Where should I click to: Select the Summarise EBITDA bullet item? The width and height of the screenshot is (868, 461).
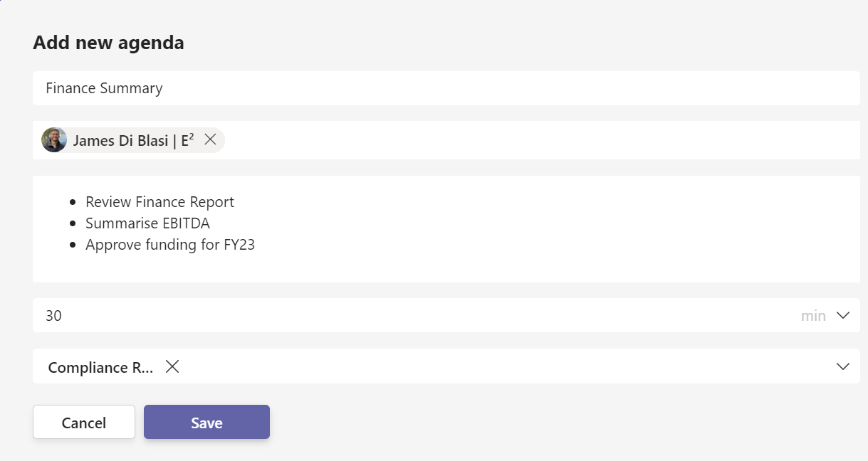tap(147, 223)
